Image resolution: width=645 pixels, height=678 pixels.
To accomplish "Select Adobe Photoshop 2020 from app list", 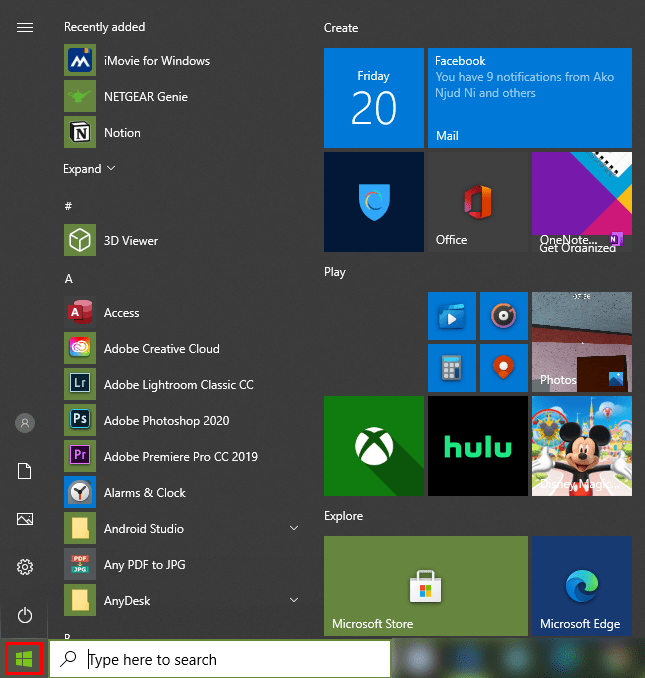I will click(166, 421).
